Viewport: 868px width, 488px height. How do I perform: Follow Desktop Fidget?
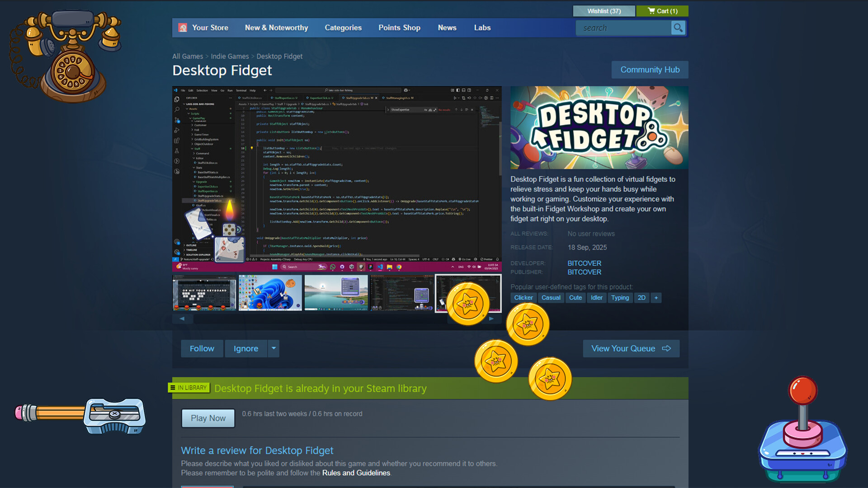(202, 348)
